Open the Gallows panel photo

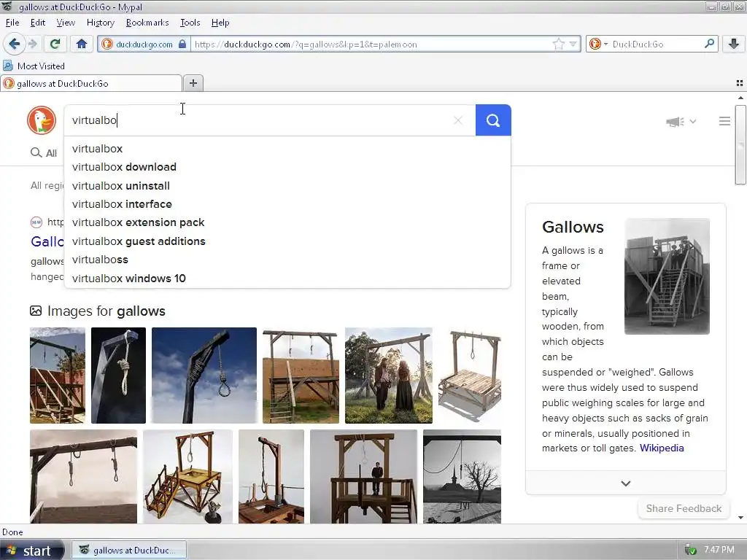[x=667, y=276]
